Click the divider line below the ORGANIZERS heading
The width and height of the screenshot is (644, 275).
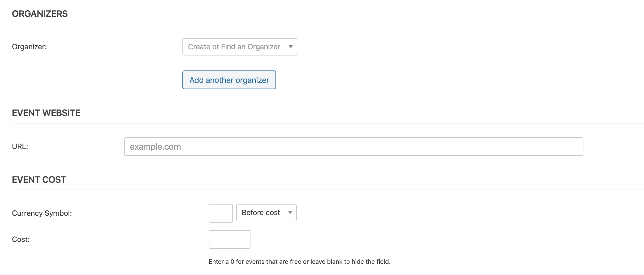328,24
